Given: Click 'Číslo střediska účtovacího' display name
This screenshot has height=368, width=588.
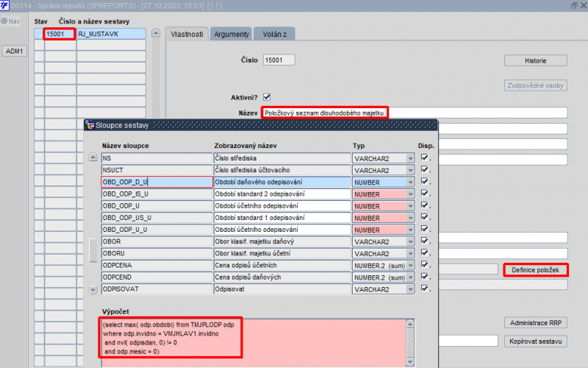Looking at the screenshot, I should point(282,170).
